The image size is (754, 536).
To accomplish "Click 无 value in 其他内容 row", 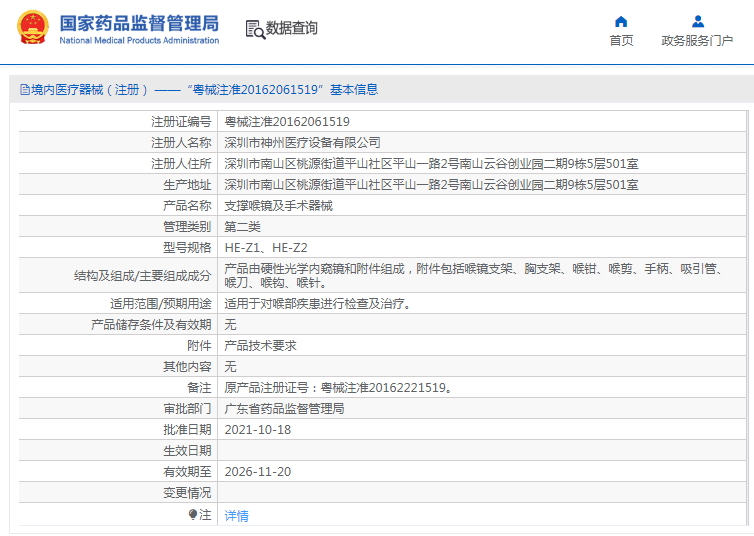I will point(230,367).
